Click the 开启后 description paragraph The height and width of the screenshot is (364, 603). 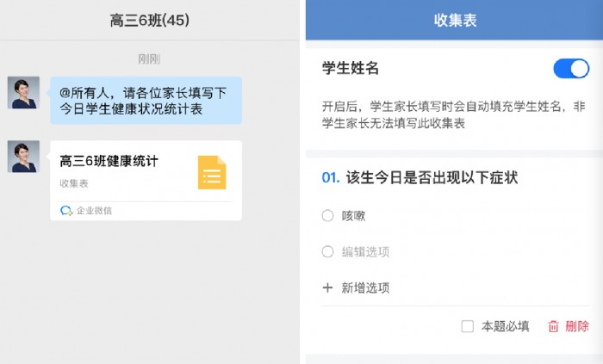453,114
